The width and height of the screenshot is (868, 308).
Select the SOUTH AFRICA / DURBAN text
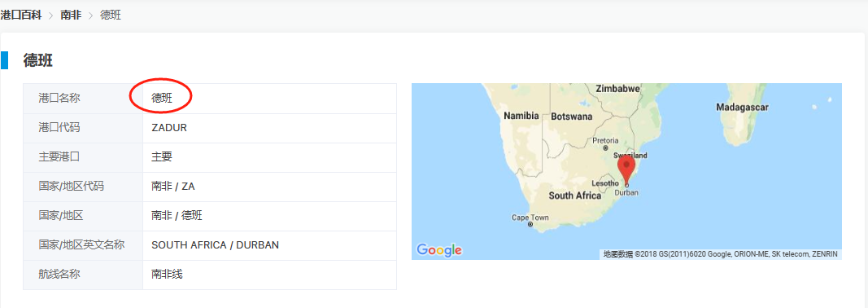click(x=215, y=244)
